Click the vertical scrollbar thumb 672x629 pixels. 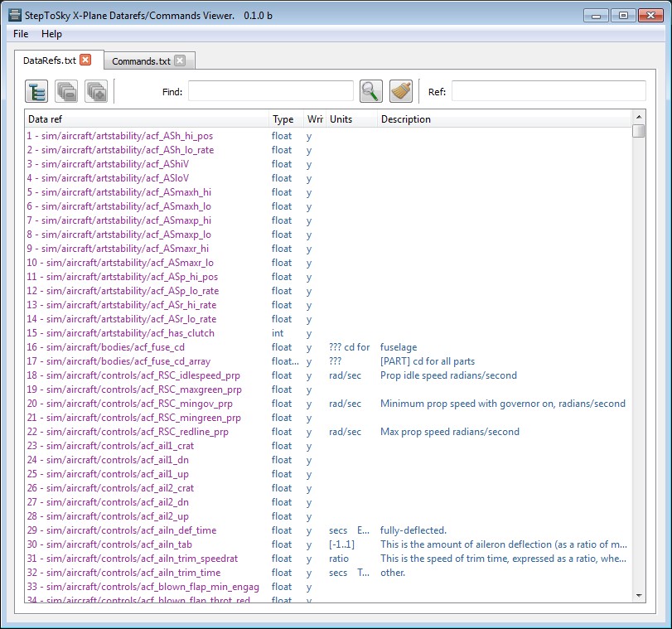point(639,131)
